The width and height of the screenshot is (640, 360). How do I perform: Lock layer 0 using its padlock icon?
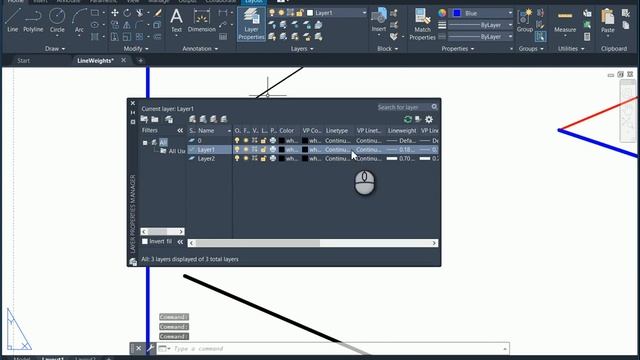(x=264, y=140)
